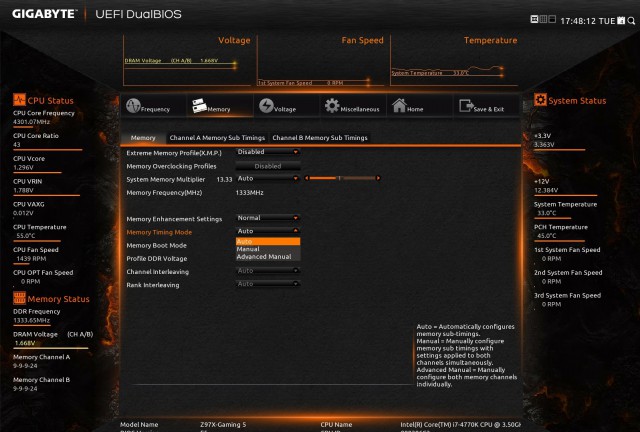
Task: Click the +3.3V 3.363V reading
Action: coord(544,140)
